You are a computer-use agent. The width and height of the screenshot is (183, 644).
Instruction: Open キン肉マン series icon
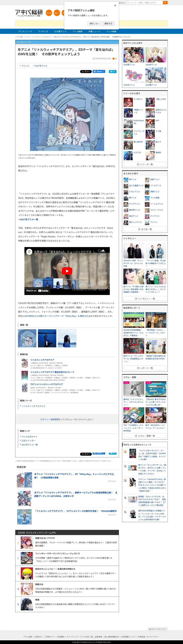[x=128, y=103]
